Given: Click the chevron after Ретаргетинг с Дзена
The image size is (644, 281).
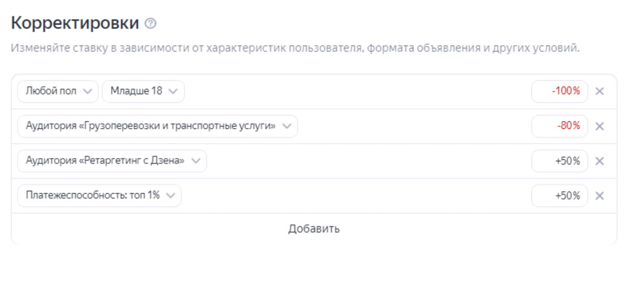Looking at the screenshot, I should [196, 161].
